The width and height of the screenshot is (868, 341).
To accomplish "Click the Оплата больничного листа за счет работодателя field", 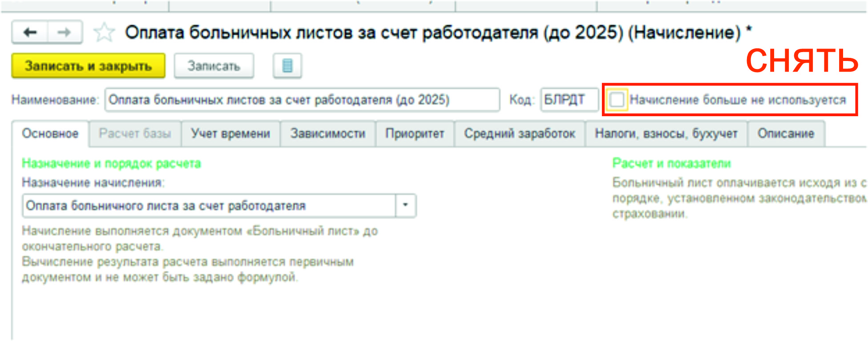I will click(x=208, y=206).
